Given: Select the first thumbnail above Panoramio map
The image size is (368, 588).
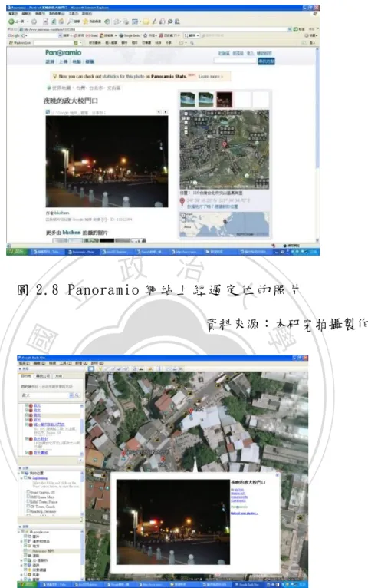Looking at the screenshot, I should (x=188, y=99).
